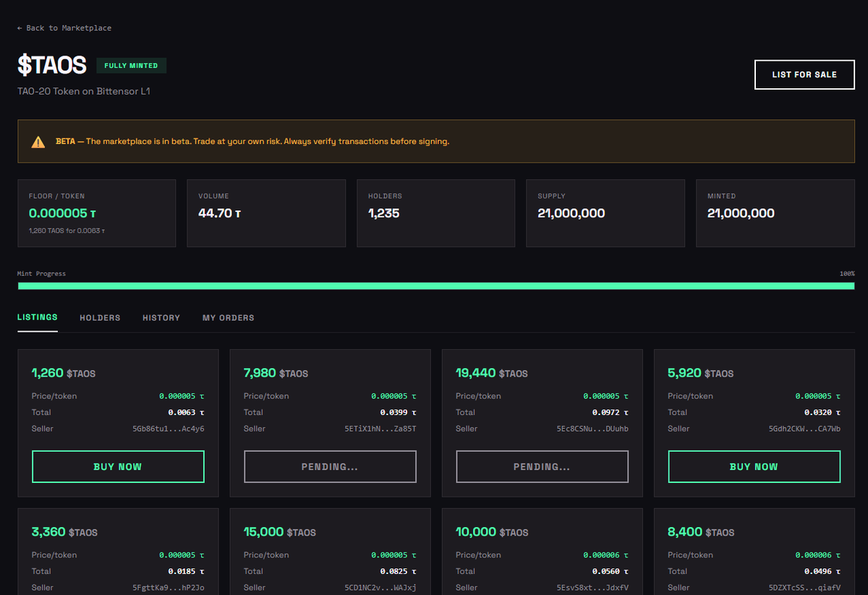Screen dimensions: 868x595
Task: Select subtitle TAO-20 Token on Bittensor L1
Action: click(x=84, y=92)
